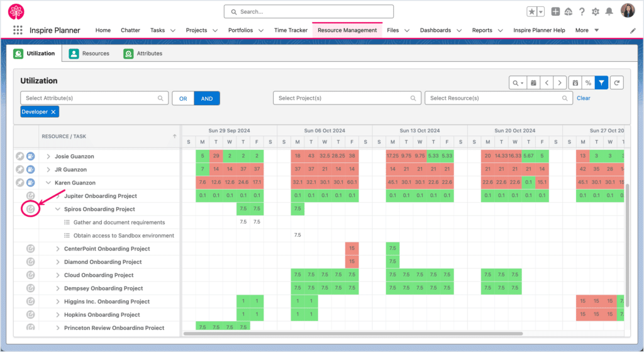Viewport: 644px width, 352px height.
Task: Click the pencil edit navigation icon
Action: 633,31
